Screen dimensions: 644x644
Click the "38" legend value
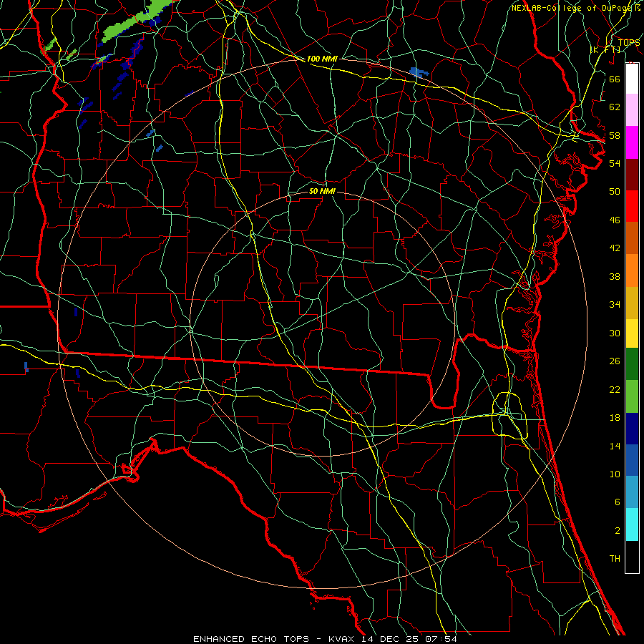point(615,276)
